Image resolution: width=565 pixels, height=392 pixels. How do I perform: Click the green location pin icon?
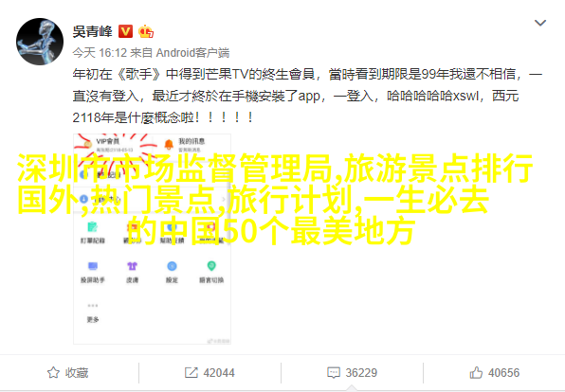tap(211, 266)
